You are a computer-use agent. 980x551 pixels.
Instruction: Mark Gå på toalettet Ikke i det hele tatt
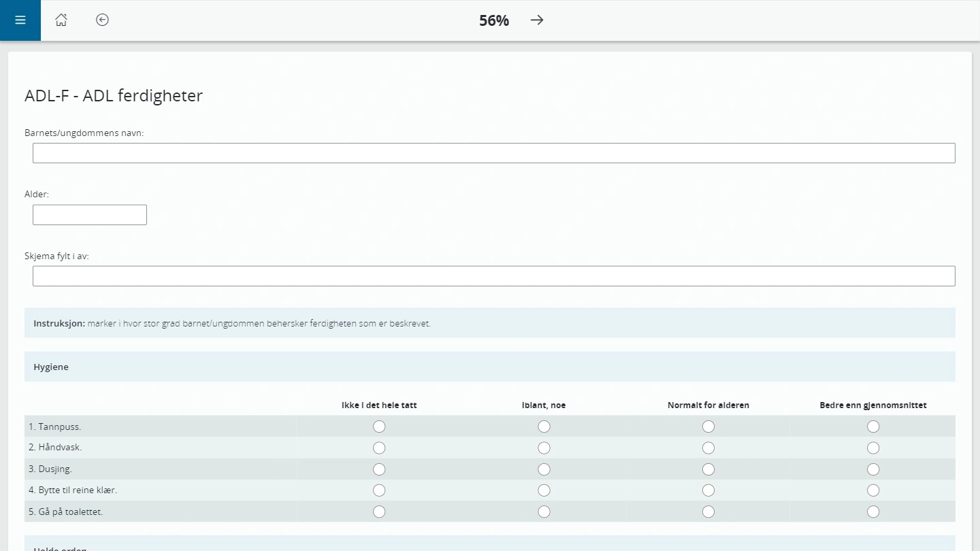click(x=379, y=512)
